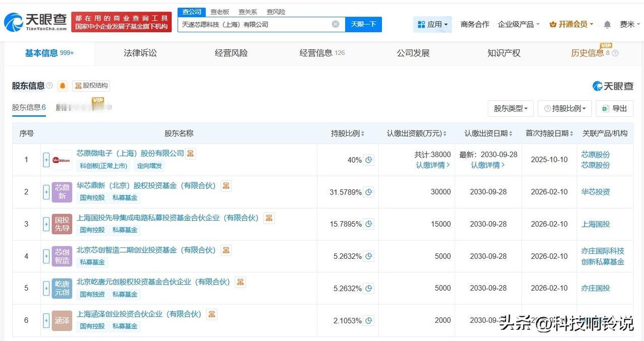Click the notification bell in top bar
This screenshot has height=341, width=644.
tap(607, 24)
